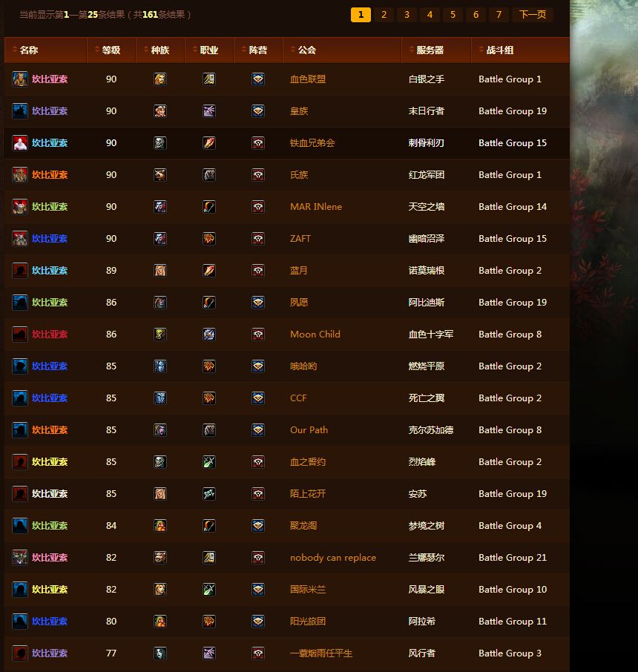This screenshot has width=638, height=672.
Task: Click server name 克尔苏加德
Action: coord(431,430)
